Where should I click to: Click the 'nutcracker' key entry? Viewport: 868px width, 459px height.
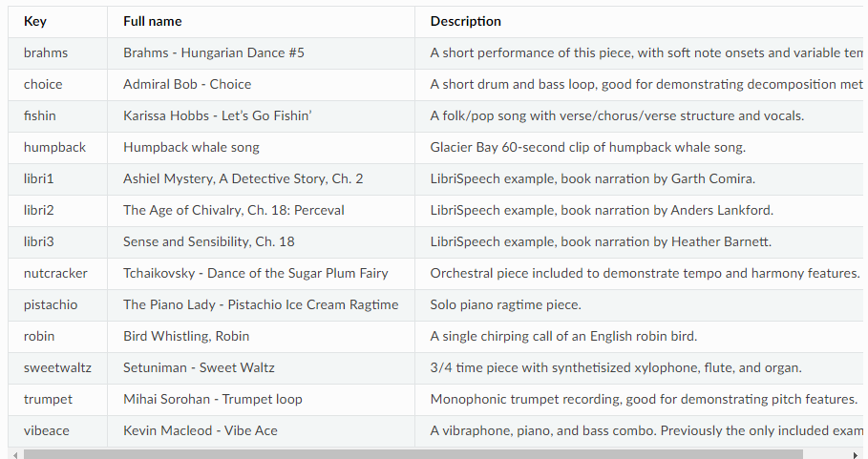[57, 274]
